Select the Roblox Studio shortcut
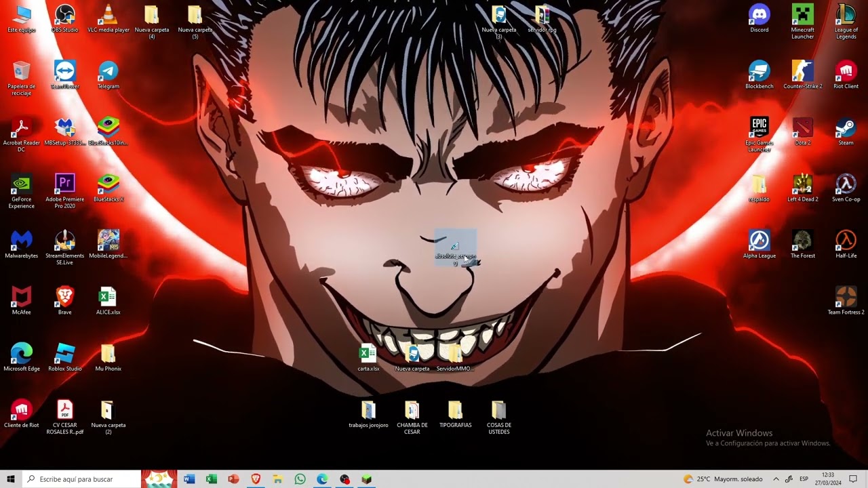The height and width of the screenshot is (488, 868). (x=65, y=358)
